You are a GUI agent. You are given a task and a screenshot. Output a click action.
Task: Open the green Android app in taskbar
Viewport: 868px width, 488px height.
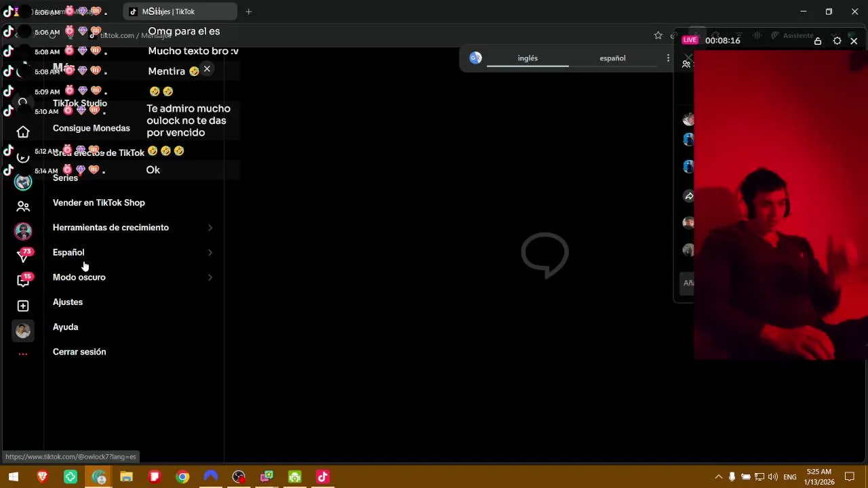click(294, 477)
